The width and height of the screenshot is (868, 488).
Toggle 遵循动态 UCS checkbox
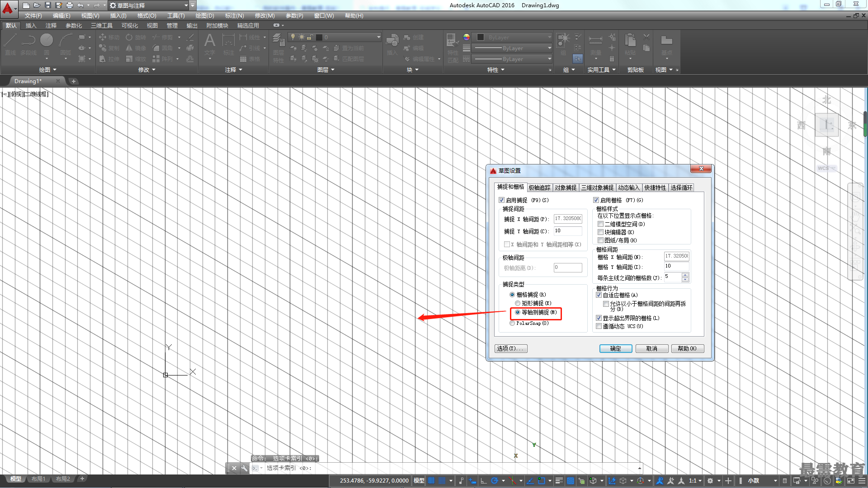click(599, 326)
